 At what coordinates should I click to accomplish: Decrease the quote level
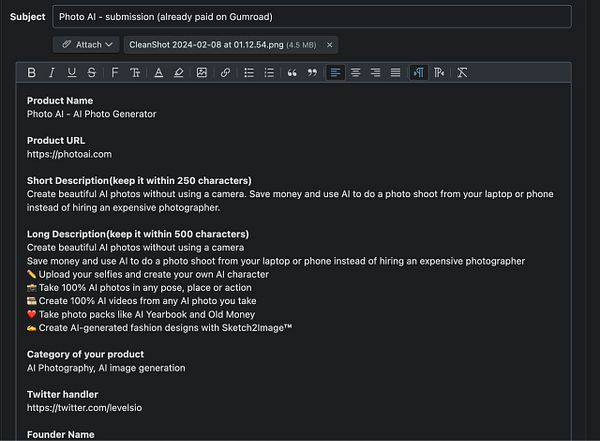(x=312, y=72)
